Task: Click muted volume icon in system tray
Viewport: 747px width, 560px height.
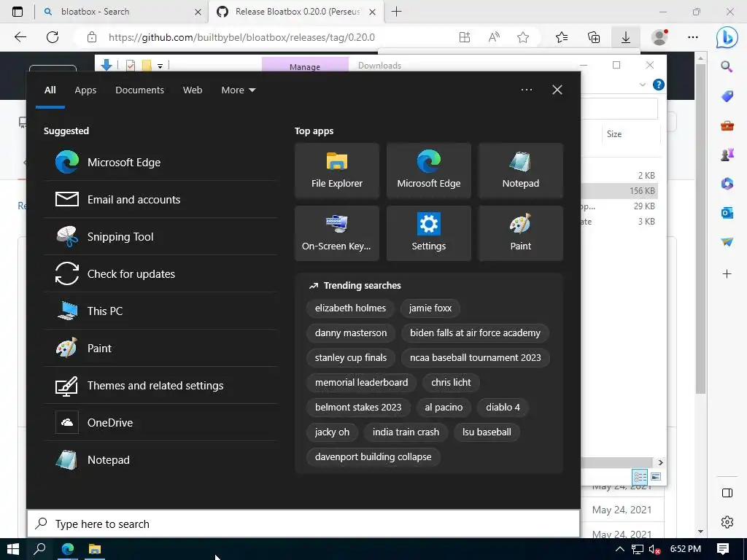Action: pos(654,550)
